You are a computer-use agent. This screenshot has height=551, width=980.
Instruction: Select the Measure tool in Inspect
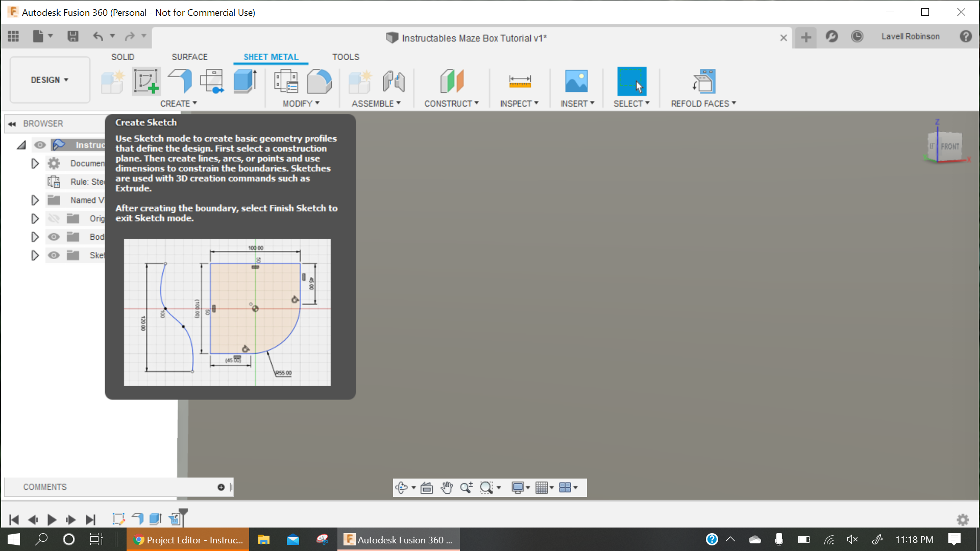[520, 82]
